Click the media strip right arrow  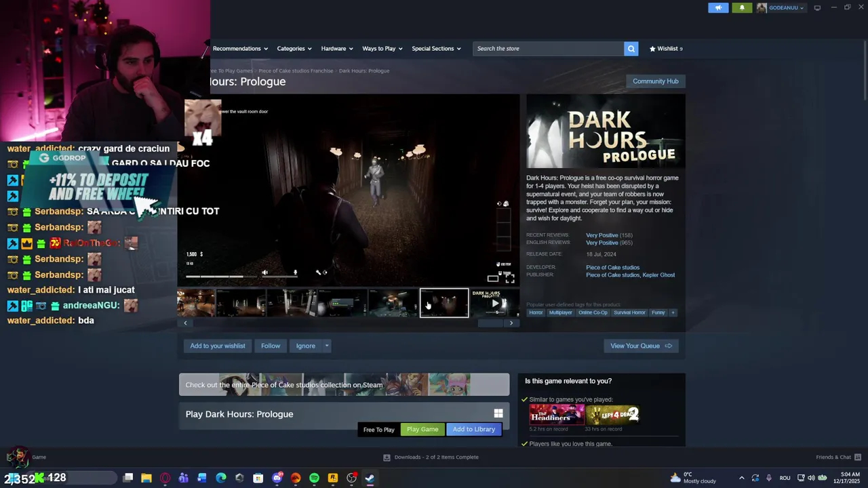tap(511, 323)
